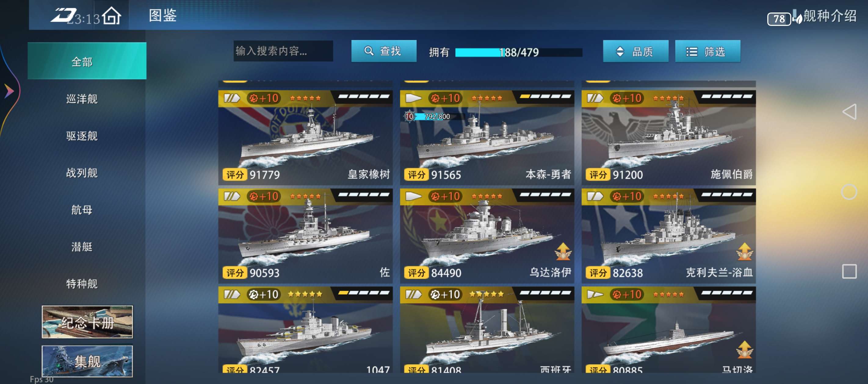Viewport: 868px width, 384px height.
Task: Tap the upgrade arrow badge on 乌达洛伊
Action: click(563, 251)
